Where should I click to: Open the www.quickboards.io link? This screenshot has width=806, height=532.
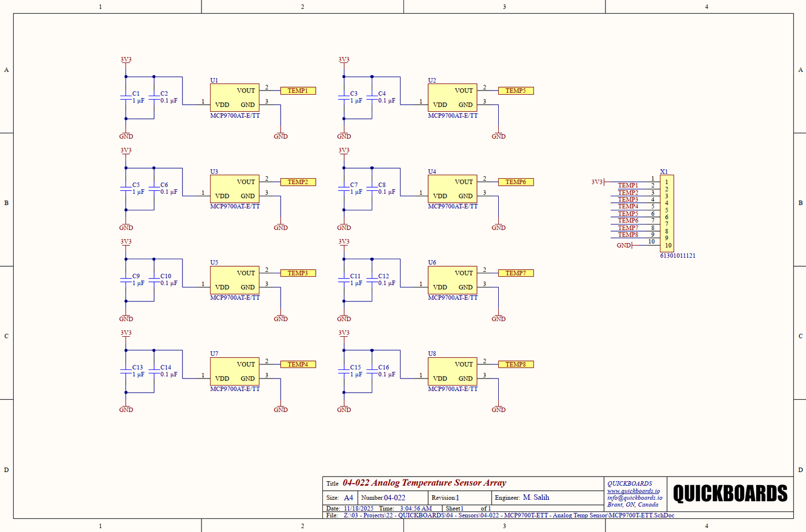tap(633, 491)
